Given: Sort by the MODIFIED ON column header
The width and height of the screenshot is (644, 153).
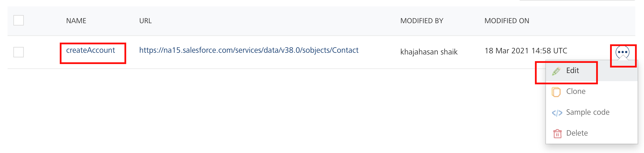Looking at the screenshot, I should click(506, 21).
